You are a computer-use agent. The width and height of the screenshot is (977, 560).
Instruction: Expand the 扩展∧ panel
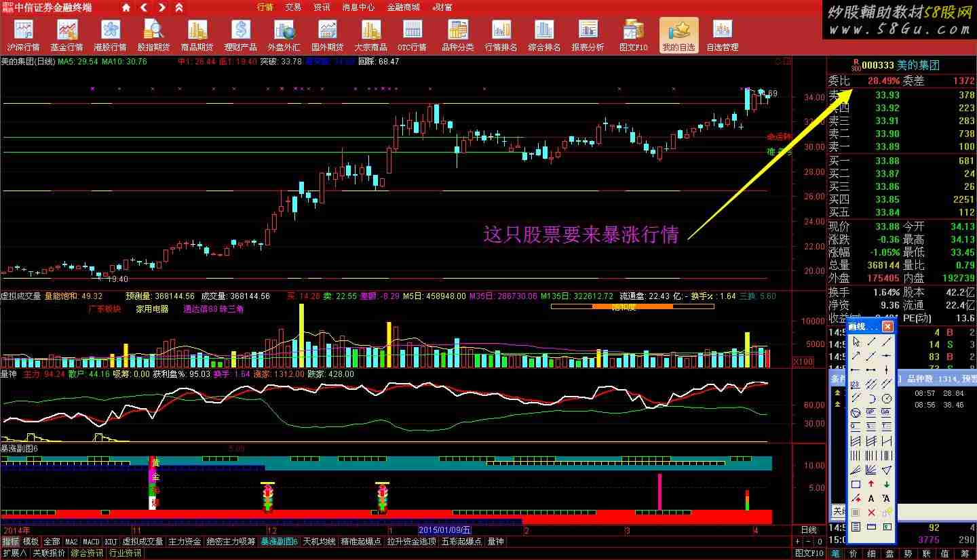(x=14, y=553)
